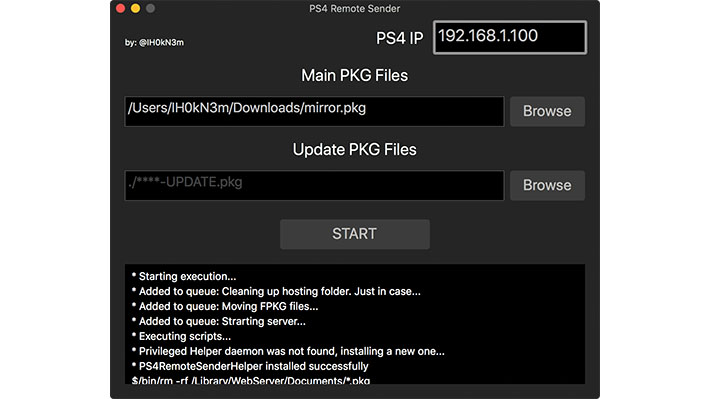Click the Update PKG Files heading
Viewport: 710px width, 399px height.
[x=355, y=150]
